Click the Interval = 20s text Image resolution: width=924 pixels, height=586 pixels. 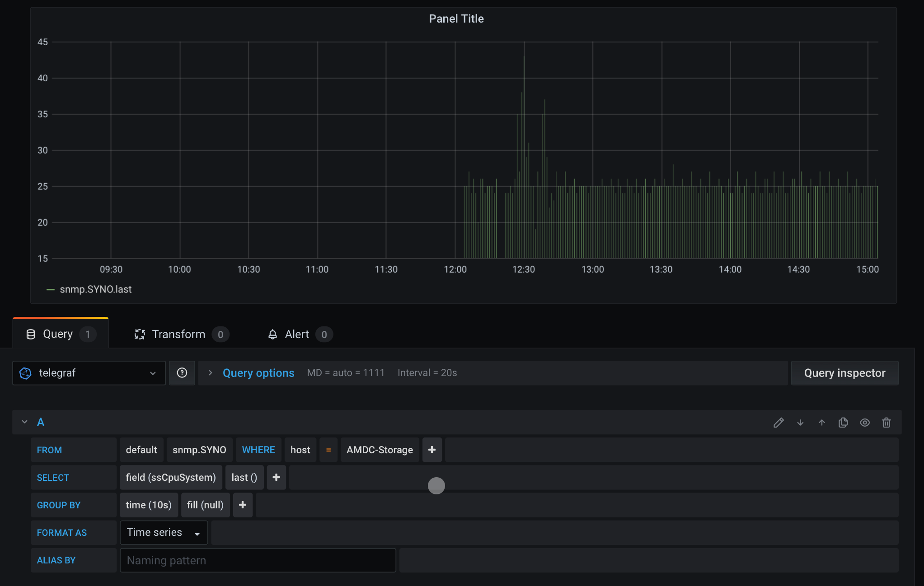coord(427,373)
